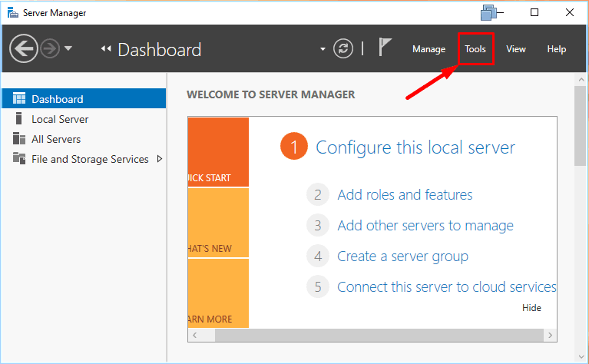This screenshot has width=589, height=364.
Task: Click the main vertical scrollbar thumb
Action: coord(581,126)
